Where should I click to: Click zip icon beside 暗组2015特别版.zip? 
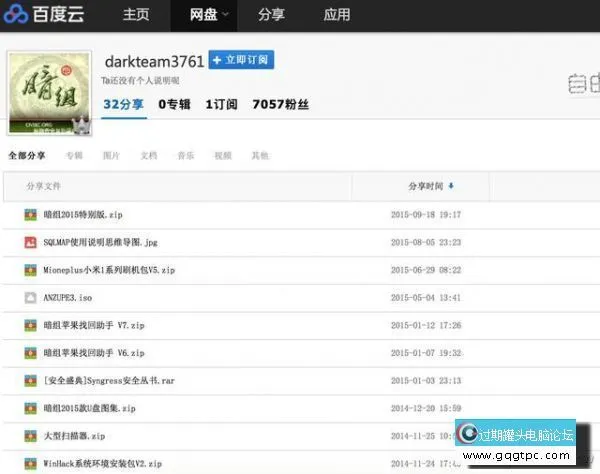(x=30, y=214)
